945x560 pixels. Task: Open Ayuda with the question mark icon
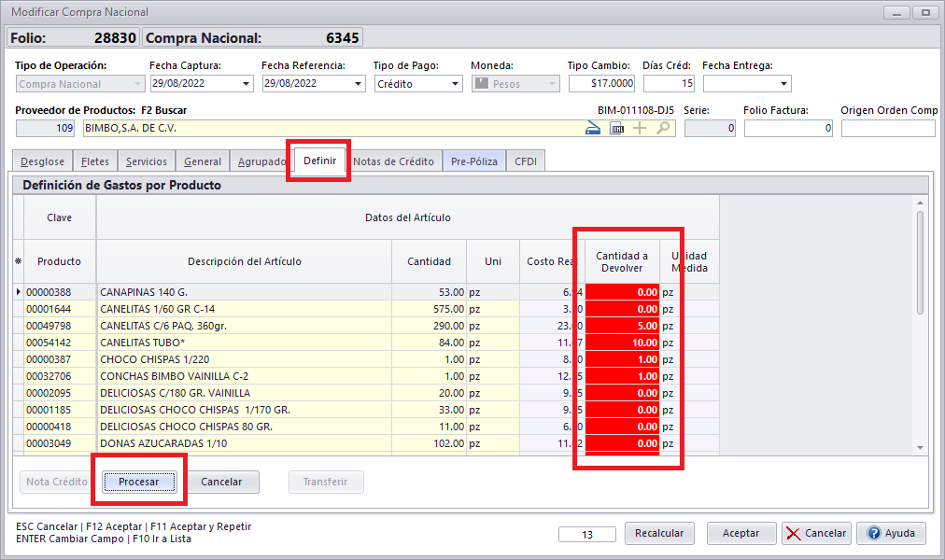click(x=891, y=533)
